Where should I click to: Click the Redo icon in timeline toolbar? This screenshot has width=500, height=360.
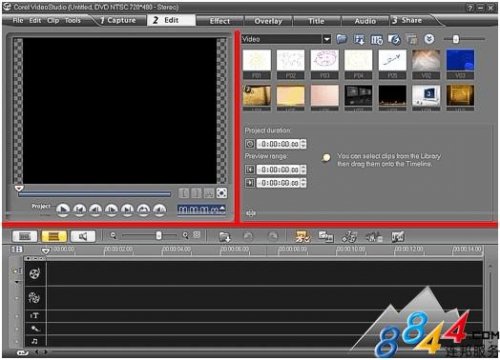click(273, 237)
